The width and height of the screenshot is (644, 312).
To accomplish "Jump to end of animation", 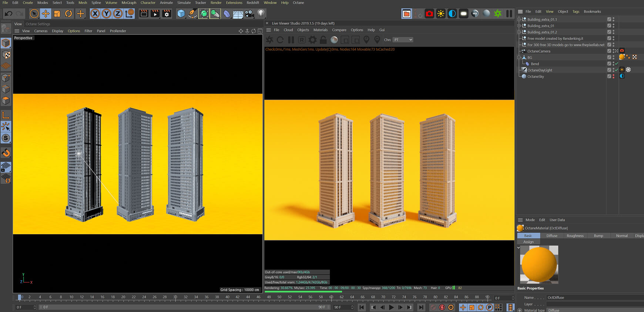I will (421, 307).
